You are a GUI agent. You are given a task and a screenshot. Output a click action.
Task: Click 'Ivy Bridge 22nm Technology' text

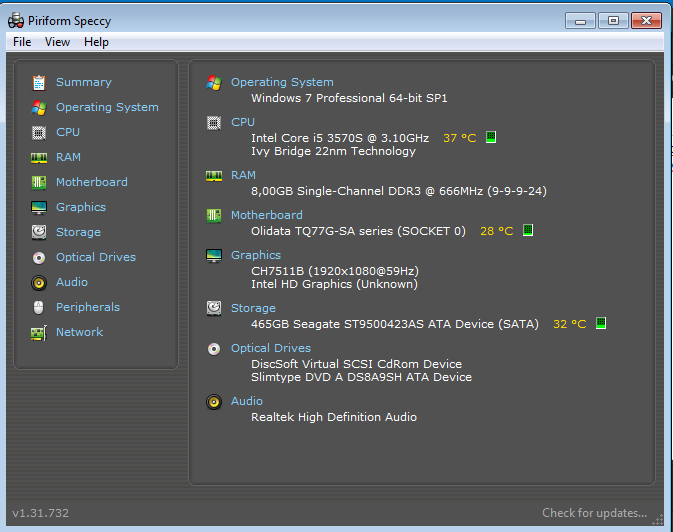point(333,151)
